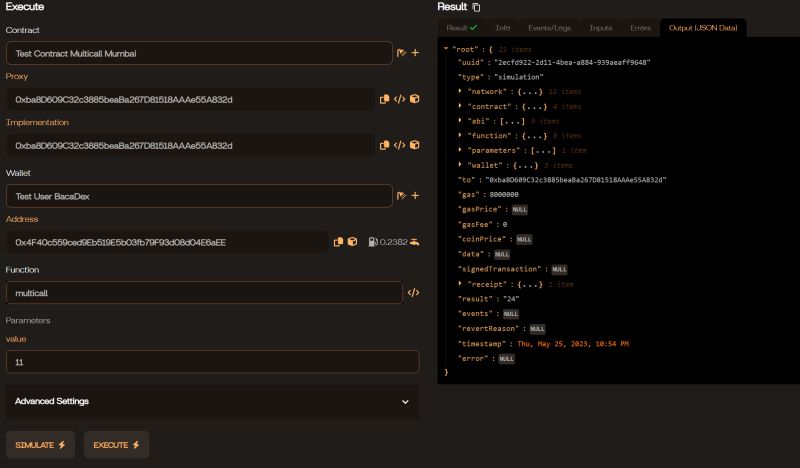Click the gas pump balance icon
Image resolution: width=800 pixels, height=468 pixels.
pos(373,242)
